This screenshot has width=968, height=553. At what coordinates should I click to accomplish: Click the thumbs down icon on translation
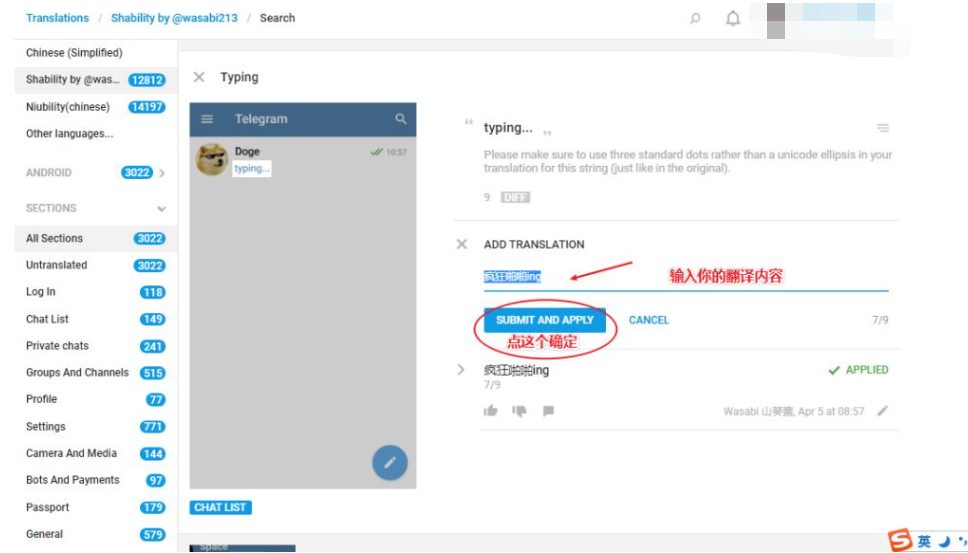tap(519, 411)
